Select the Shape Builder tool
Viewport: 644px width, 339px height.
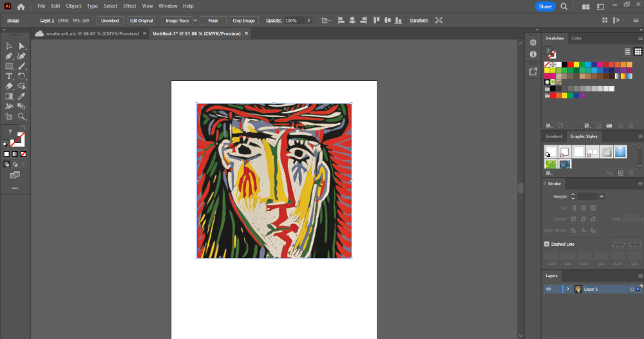click(x=22, y=86)
